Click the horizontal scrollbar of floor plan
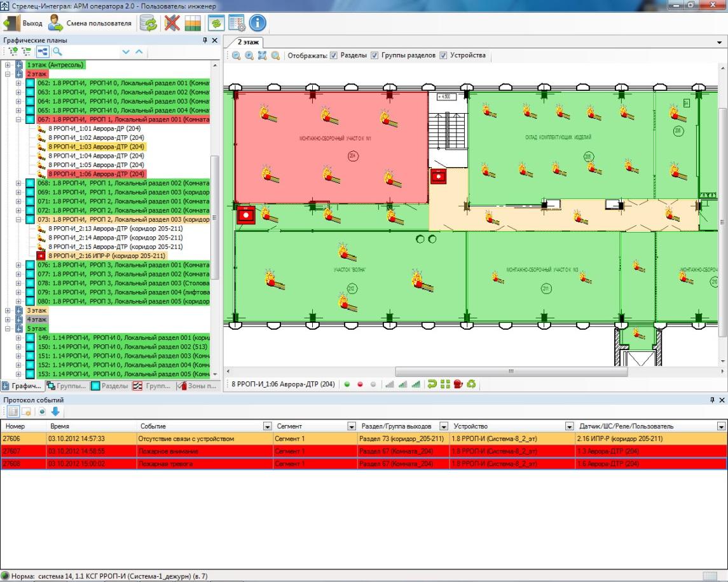The height and width of the screenshot is (582, 728). click(x=511, y=371)
